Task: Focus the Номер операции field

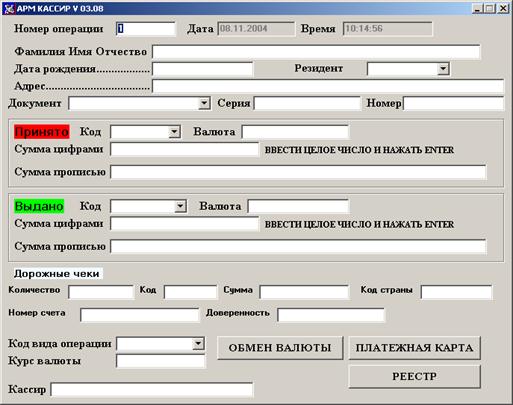Action: (x=146, y=29)
